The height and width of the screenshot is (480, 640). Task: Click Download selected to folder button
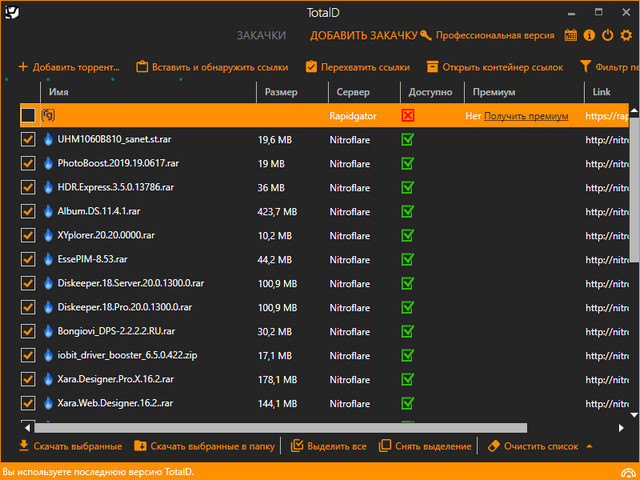(x=204, y=446)
